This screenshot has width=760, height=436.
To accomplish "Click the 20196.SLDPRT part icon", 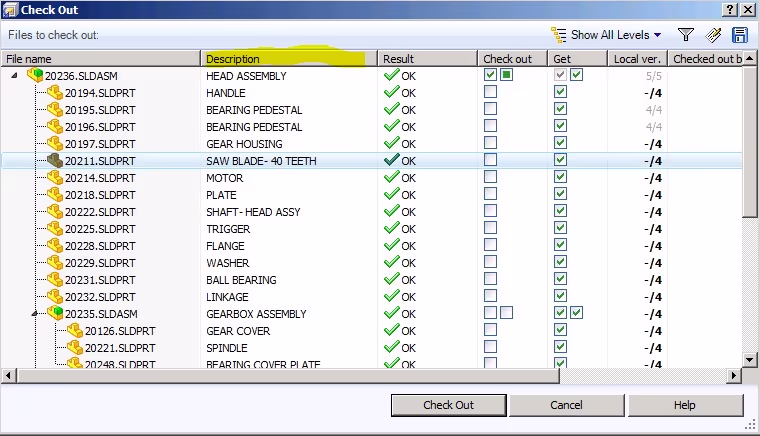I will (55, 126).
